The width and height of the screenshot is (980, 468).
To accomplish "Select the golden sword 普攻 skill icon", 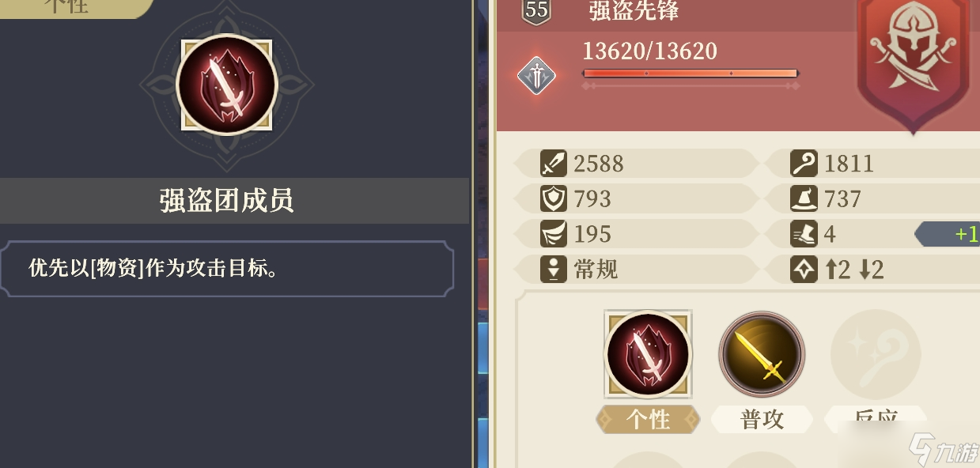I will 762,354.
